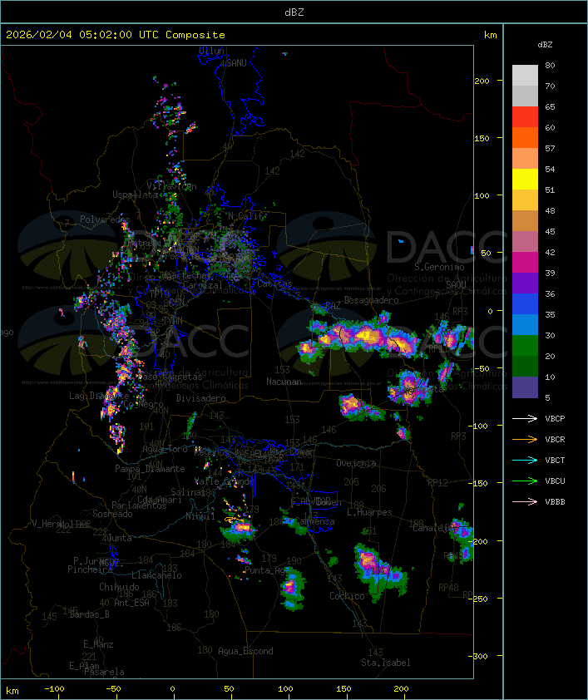The image size is (588, 700).
Task: Click the 'Agua_Escond' map label
Action: (x=245, y=651)
